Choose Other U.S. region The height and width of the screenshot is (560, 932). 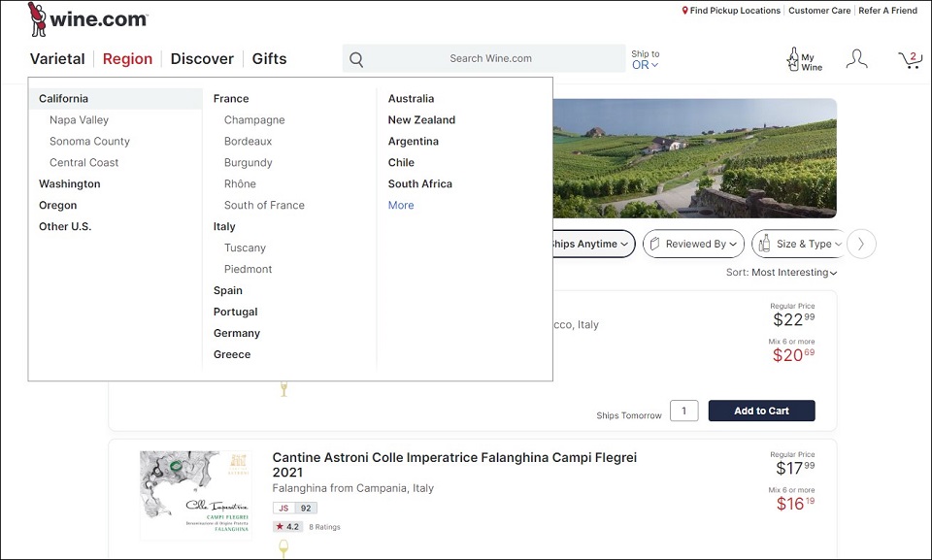coord(65,226)
